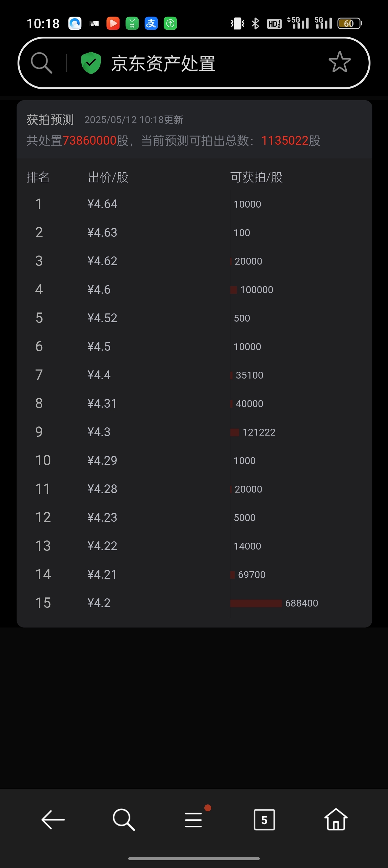
Task: Select the 排名 column header
Action: click(x=38, y=177)
